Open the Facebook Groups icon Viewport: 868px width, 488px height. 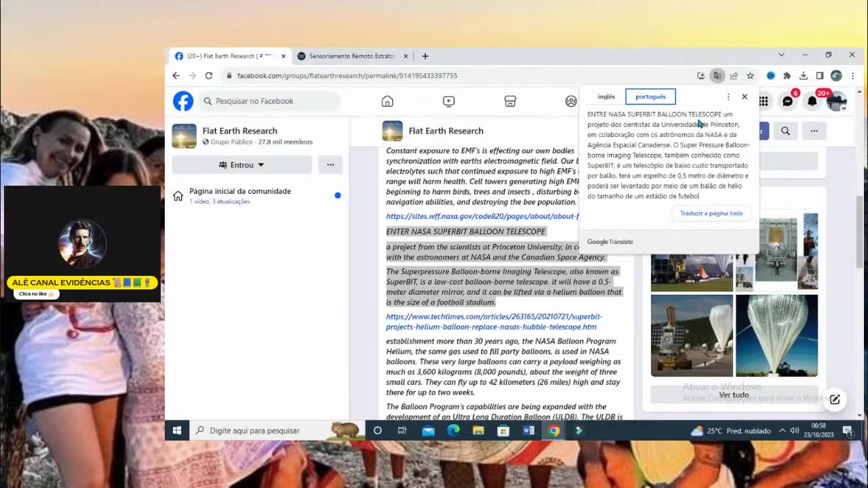click(x=571, y=101)
